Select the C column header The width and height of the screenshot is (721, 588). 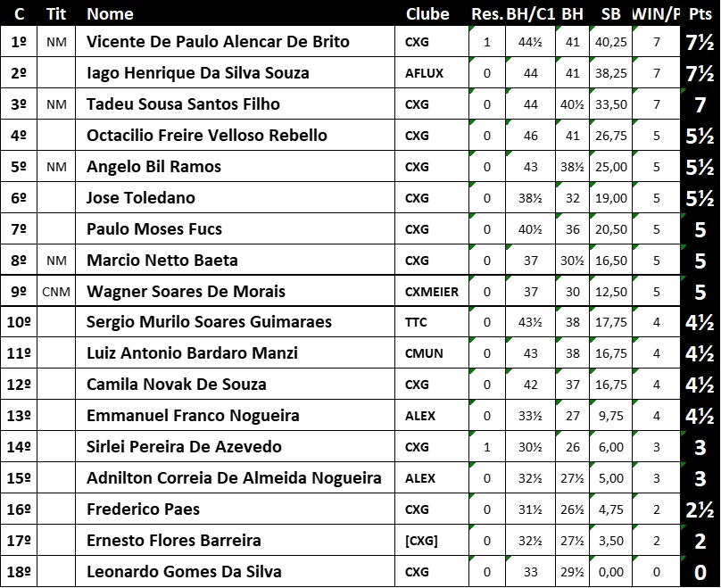pyautogui.click(x=20, y=13)
